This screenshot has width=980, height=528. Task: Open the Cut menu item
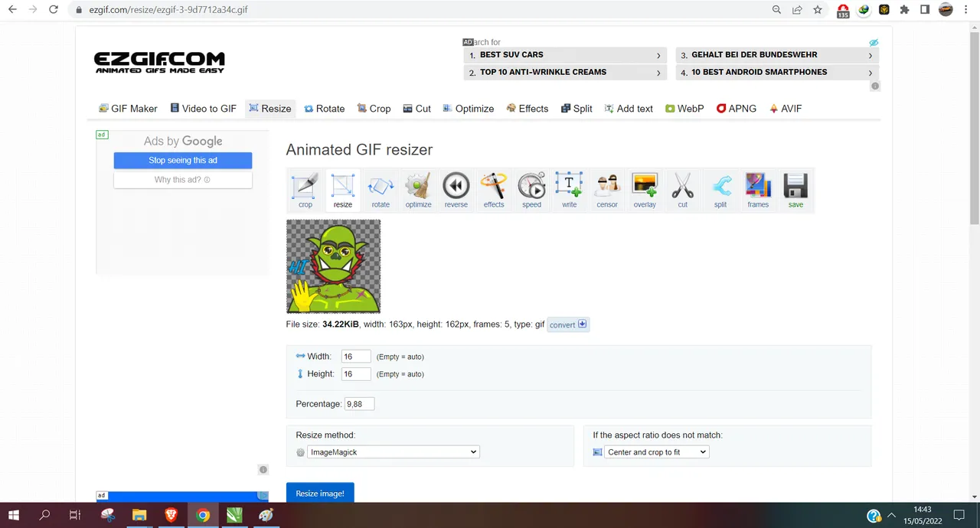417,109
